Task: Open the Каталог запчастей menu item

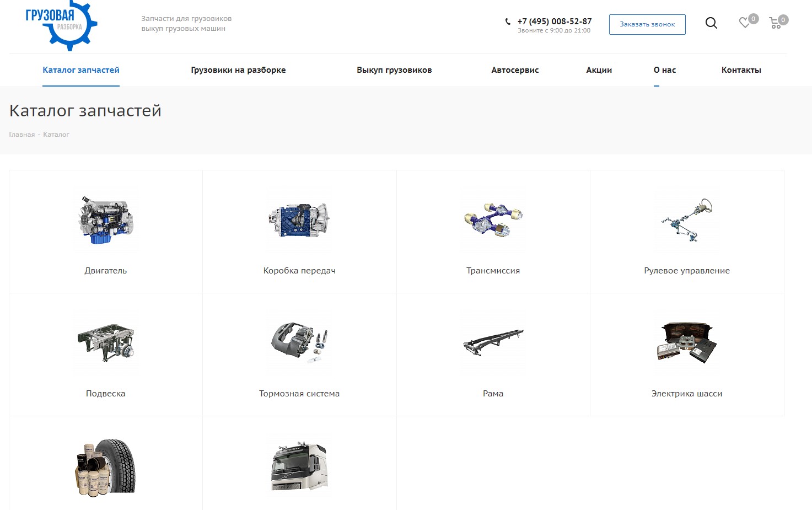Action: coord(81,70)
